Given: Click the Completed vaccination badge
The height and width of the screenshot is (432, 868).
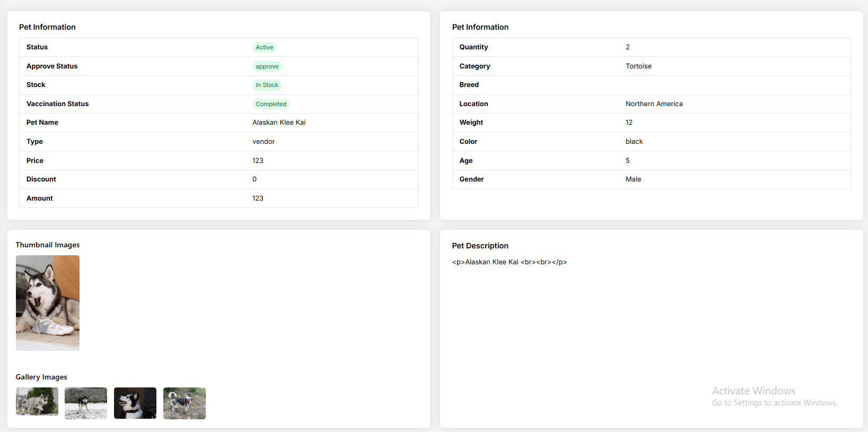Looking at the screenshot, I should point(270,104).
